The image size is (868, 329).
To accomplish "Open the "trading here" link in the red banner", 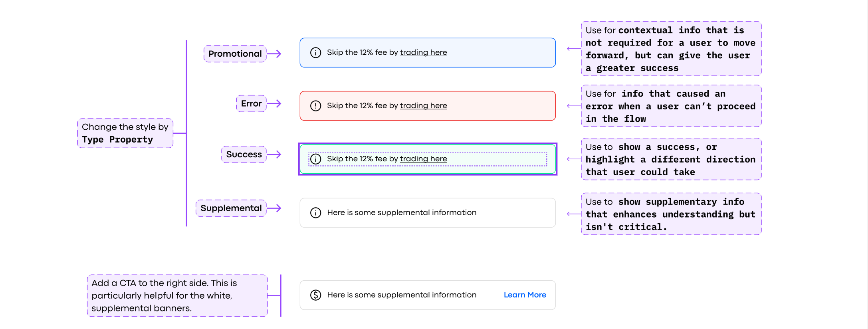I will [x=423, y=105].
